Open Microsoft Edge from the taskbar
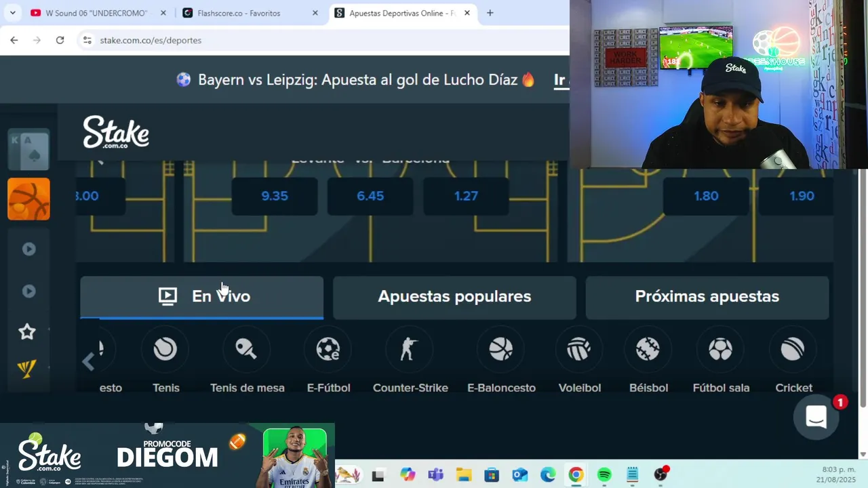This screenshot has width=868, height=488. 548,474
